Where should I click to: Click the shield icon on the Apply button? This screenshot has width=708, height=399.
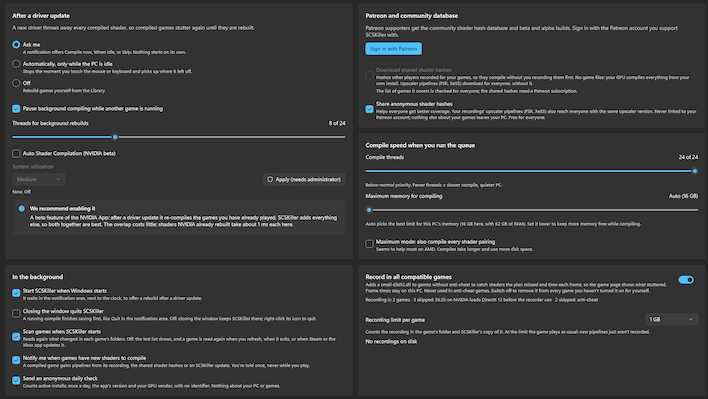(270, 179)
